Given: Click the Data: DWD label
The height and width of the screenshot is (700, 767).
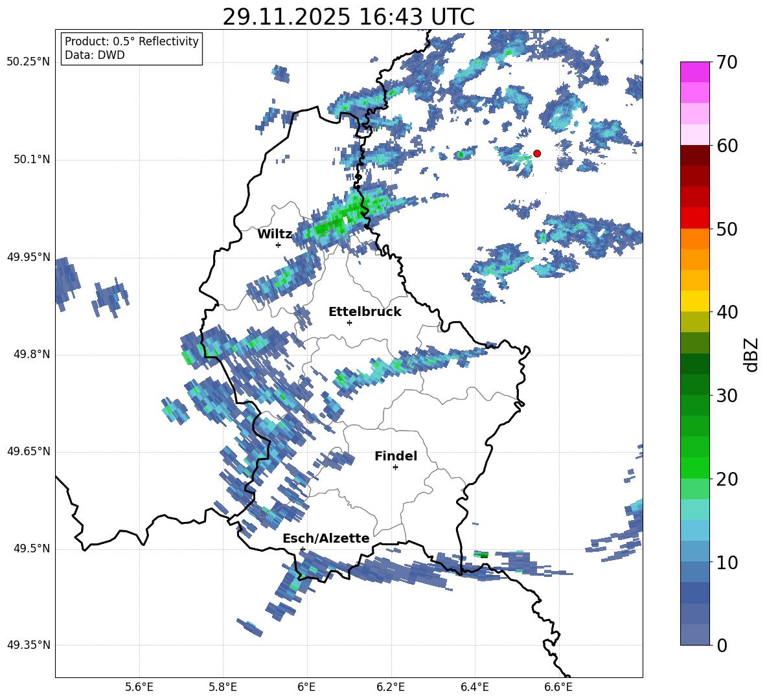Looking at the screenshot, I should tap(95, 55).
